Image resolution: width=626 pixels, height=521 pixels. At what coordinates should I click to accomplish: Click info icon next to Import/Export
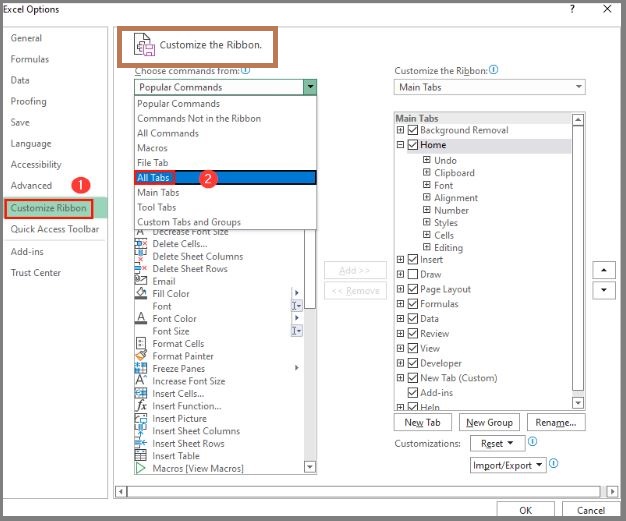pos(553,464)
